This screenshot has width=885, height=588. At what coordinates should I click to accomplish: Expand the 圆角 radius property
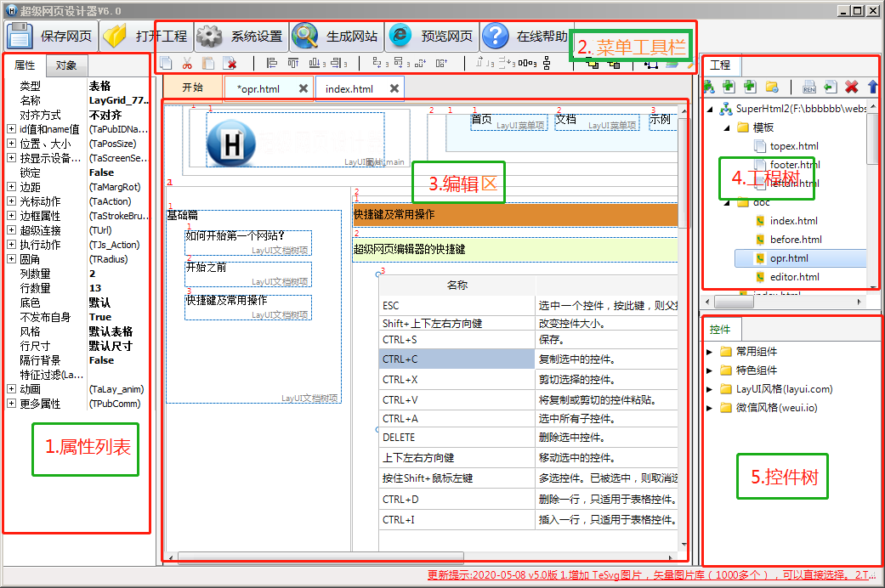pos(11,259)
